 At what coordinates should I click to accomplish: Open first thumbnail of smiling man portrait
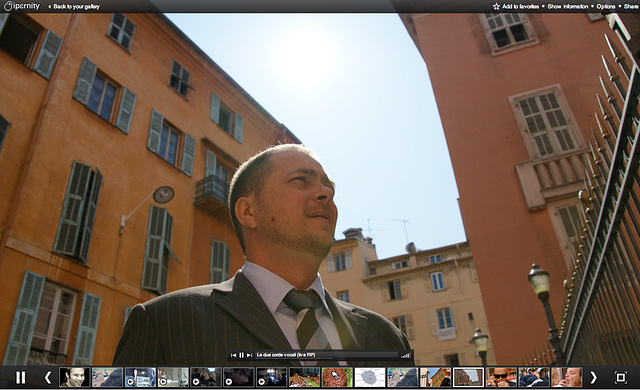coord(75,377)
